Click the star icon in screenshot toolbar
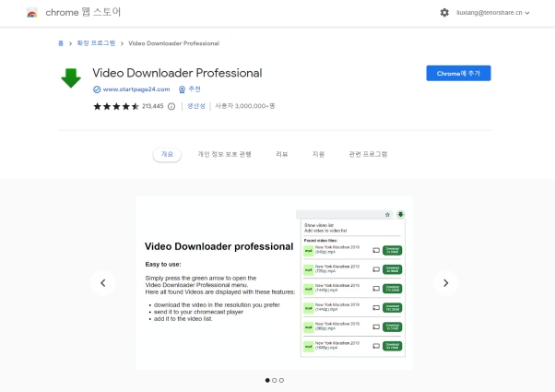Screen dimensions: 555x392 point(387,215)
